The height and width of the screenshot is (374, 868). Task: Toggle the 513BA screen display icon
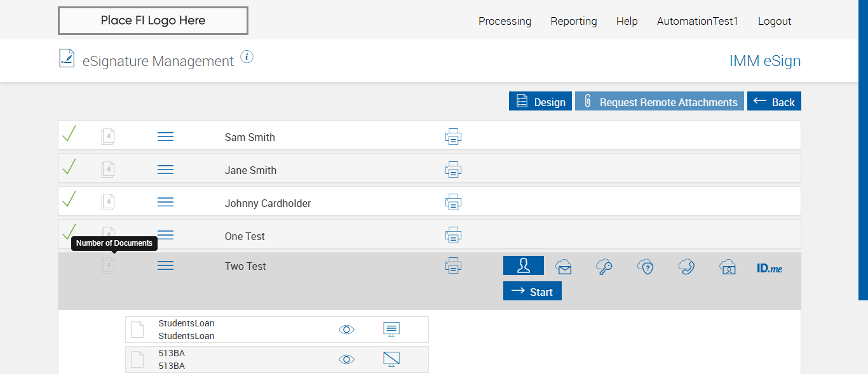tap(391, 359)
